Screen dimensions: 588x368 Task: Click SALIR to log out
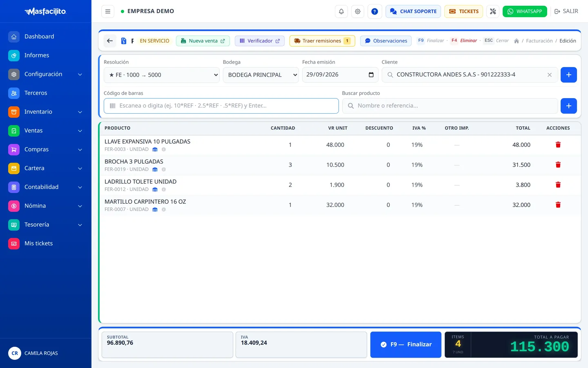[566, 11]
